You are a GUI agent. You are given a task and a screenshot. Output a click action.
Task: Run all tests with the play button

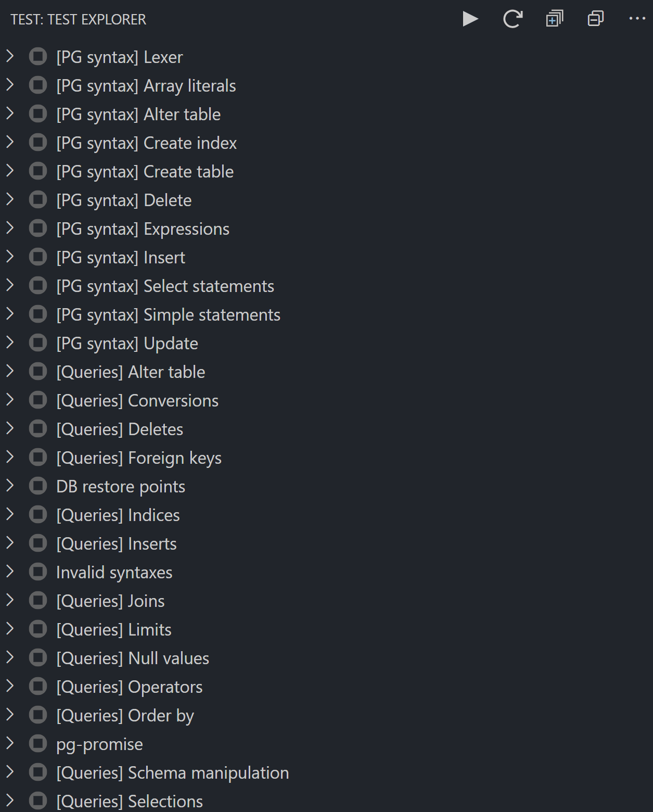470,19
